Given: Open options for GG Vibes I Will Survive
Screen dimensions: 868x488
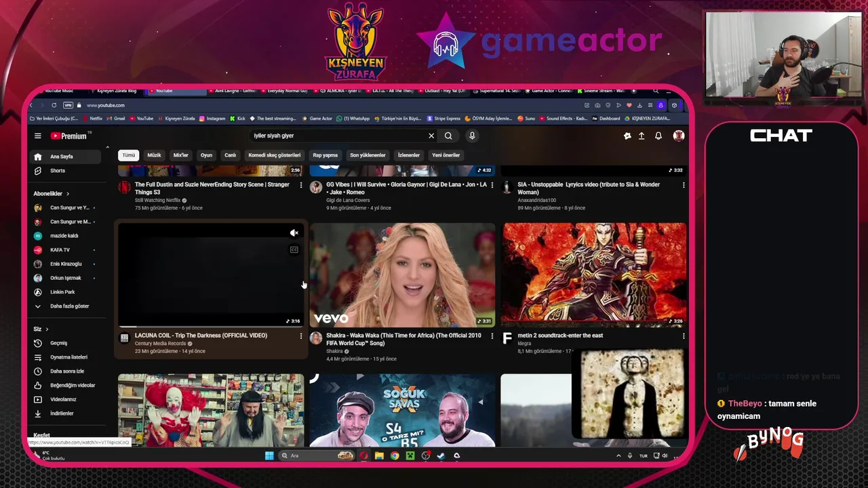Looking at the screenshot, I should 492,185.
